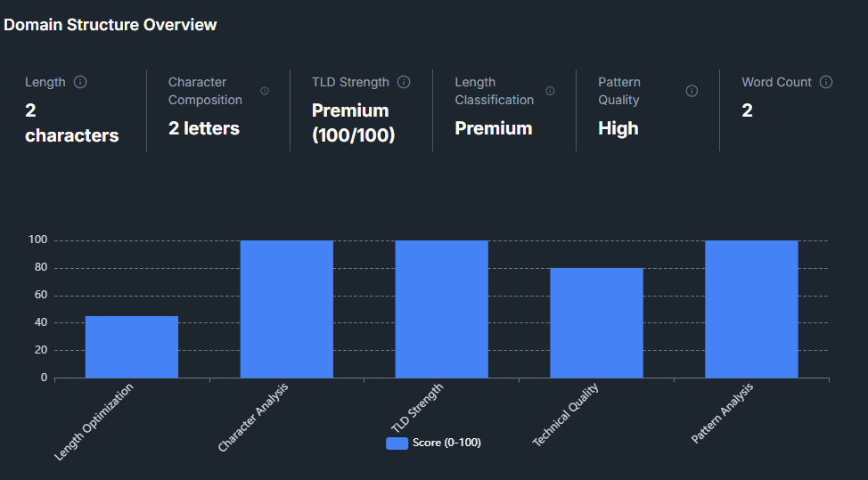The image size is (868, 480).
Task: Click the TLD Strength chart bar
Action: click(441, 309)
